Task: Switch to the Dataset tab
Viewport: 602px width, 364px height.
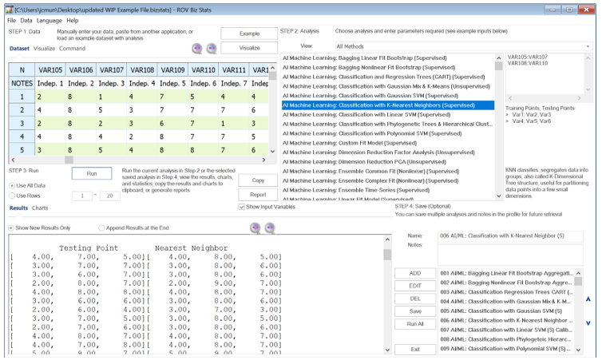Action: pos(19,49)
